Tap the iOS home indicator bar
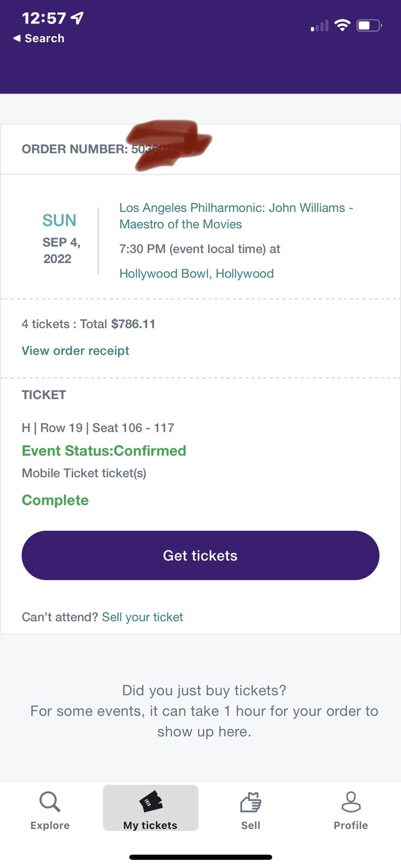 click(x=200, y=857)
